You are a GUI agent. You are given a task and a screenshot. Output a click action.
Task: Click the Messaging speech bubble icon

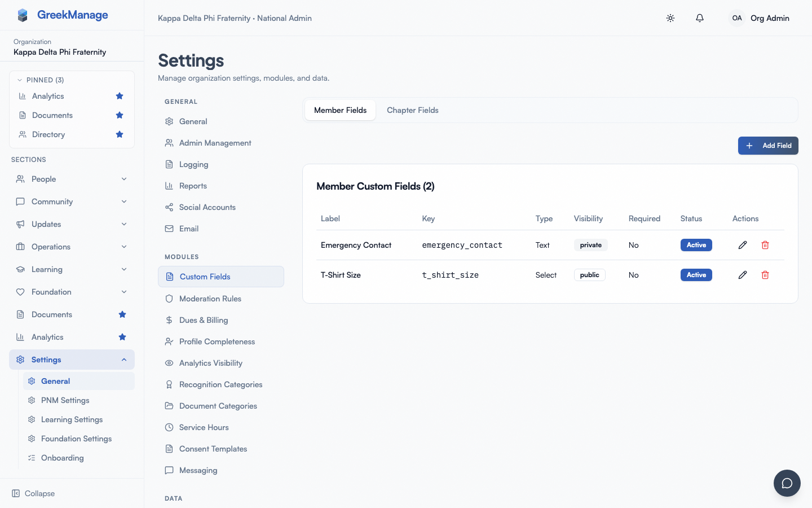coord(169,470)
